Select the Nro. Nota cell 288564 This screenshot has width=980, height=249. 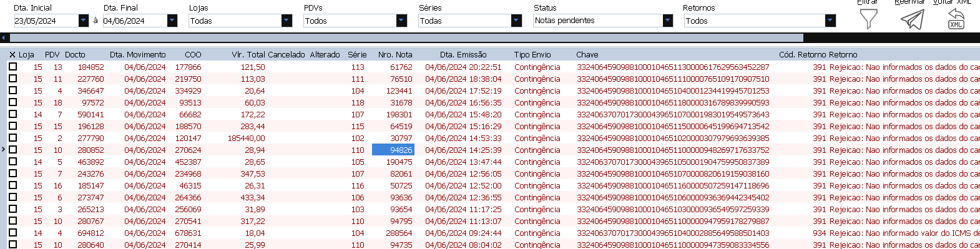[399, 233]
